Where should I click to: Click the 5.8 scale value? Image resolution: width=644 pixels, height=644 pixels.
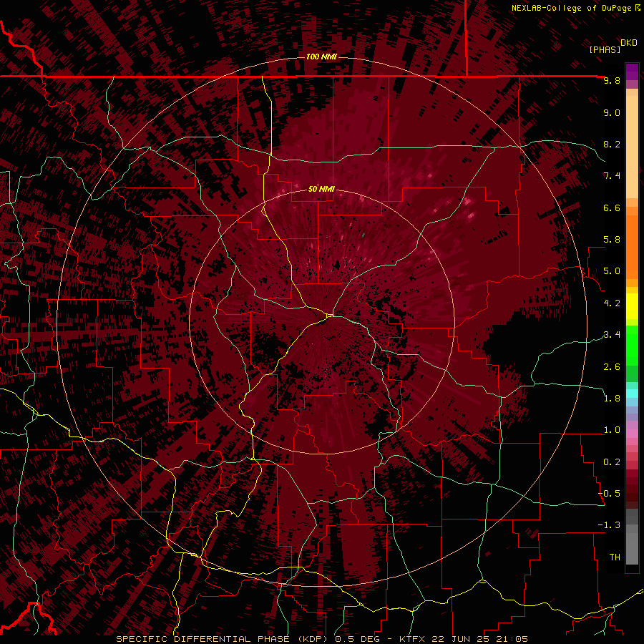[x=612, y=240]
